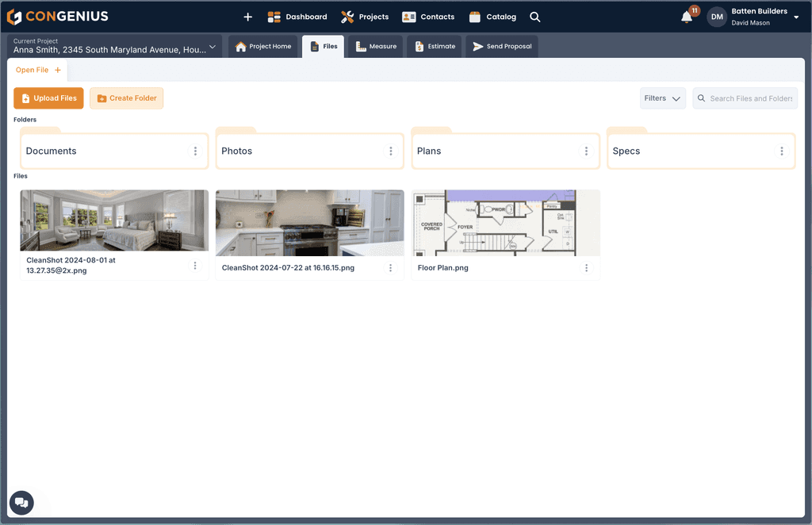Viewport: 812px width, 525px height.
Task: Click the Upload Files button
Action: pos(48,98)
